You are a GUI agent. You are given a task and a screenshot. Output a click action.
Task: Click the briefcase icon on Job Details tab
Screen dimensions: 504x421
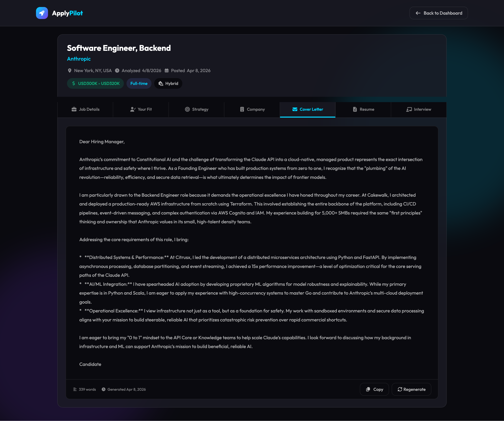pyautogui.click(x=74, y=109)
